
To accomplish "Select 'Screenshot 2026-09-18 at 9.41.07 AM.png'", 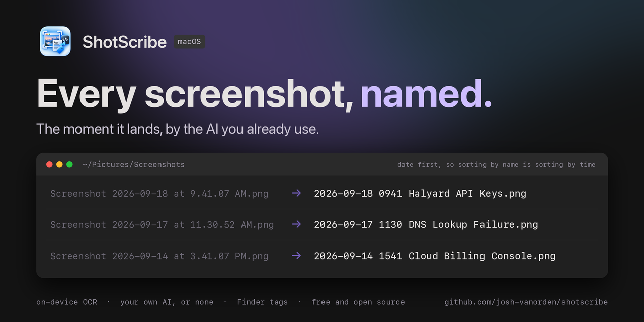I will coord(159,193).
